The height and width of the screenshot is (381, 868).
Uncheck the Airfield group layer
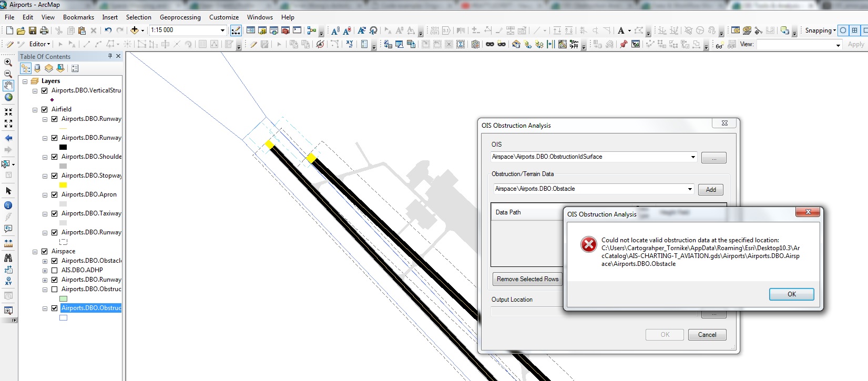[45, 109]
